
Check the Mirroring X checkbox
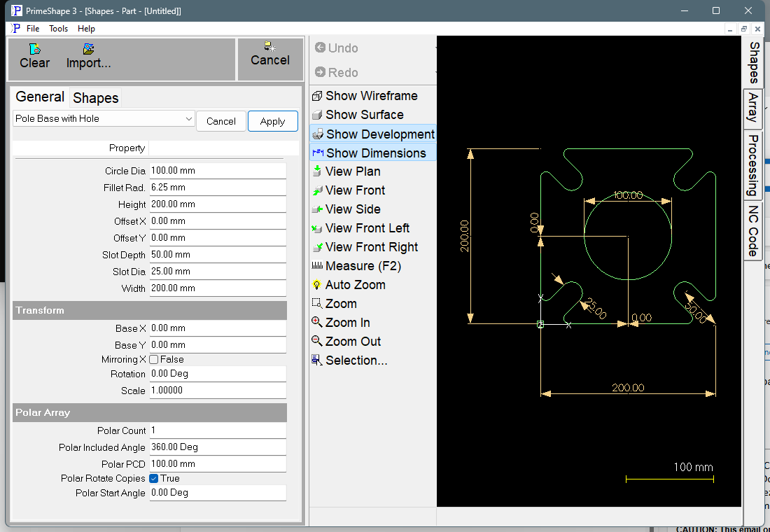tap(154, 360)
